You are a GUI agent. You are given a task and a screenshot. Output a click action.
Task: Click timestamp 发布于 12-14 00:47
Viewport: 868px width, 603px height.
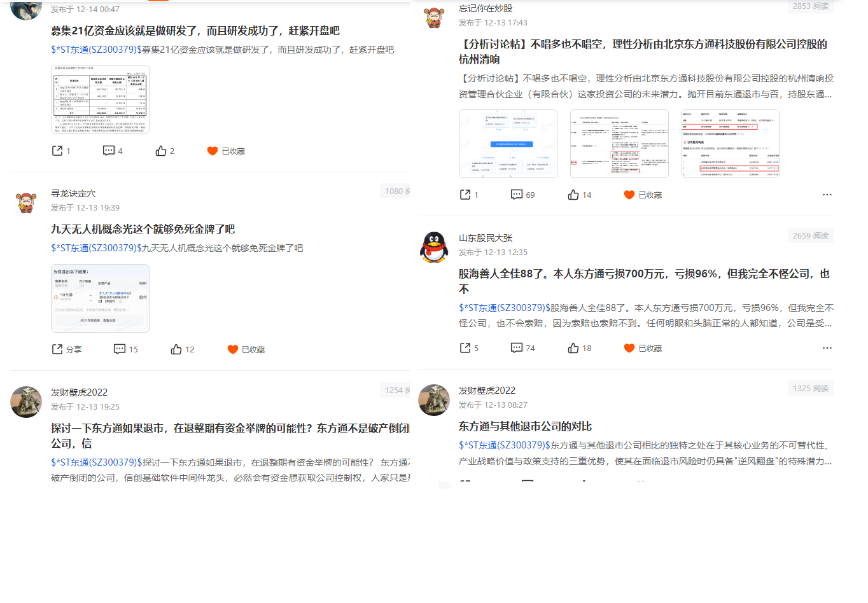click(85, 10)
